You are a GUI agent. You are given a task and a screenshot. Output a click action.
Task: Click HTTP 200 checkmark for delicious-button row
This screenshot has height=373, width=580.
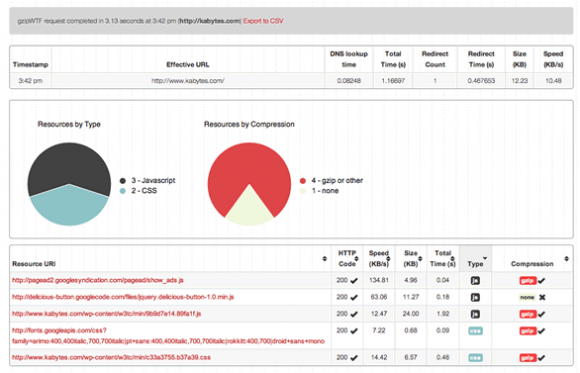click(354, 298)
